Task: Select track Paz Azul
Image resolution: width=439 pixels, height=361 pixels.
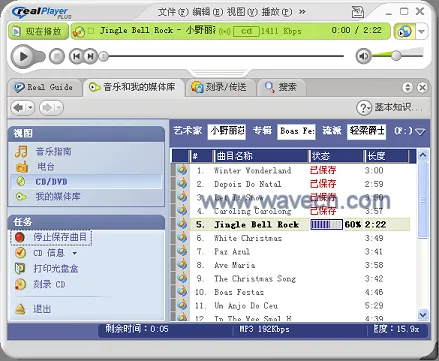Action: click(x=232, y=252)
